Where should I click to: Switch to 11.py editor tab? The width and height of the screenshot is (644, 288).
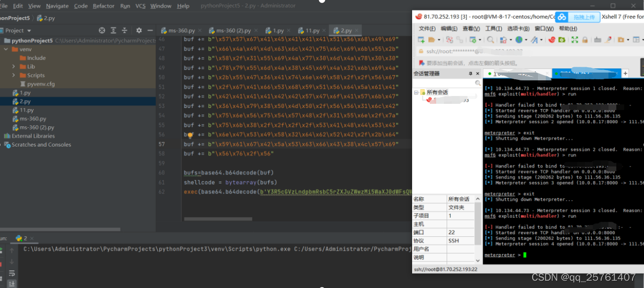312,31
